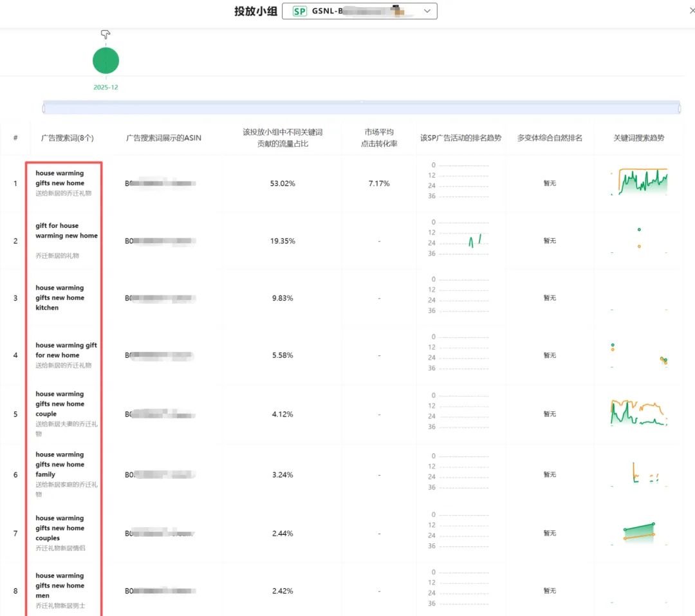695x616 pixels.
Task: Grab the right handle of the time range slider
Action: click(680, 108)
